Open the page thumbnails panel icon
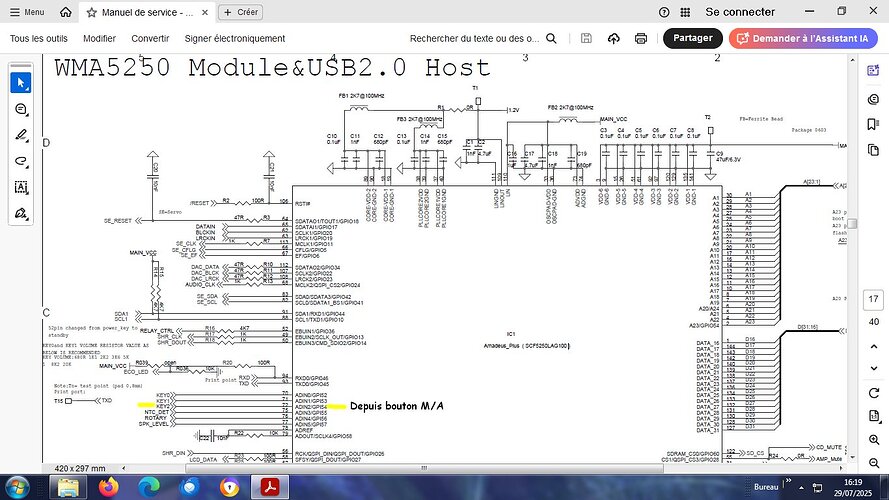 873,150
